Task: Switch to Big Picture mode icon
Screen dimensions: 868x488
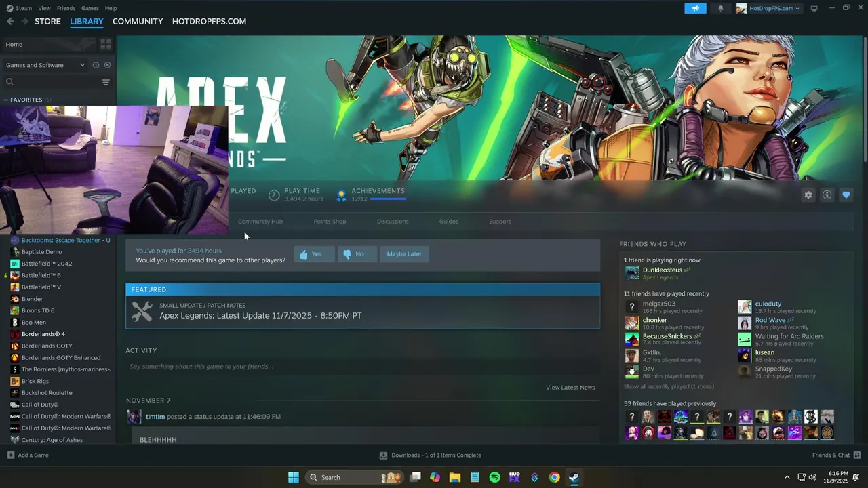Action: 814,8
